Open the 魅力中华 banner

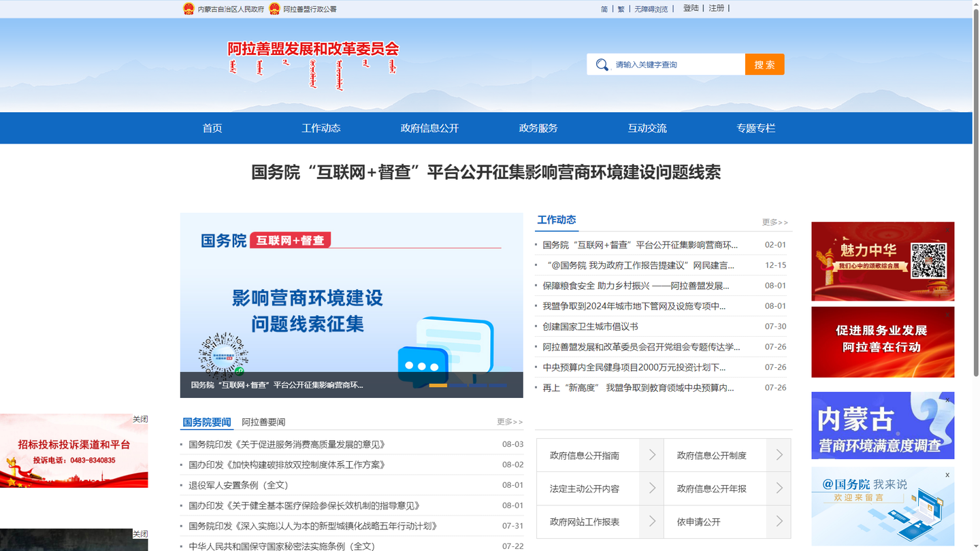(x=883, y=261)
